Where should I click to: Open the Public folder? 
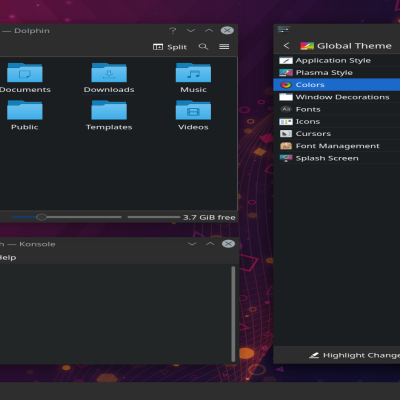25,115
